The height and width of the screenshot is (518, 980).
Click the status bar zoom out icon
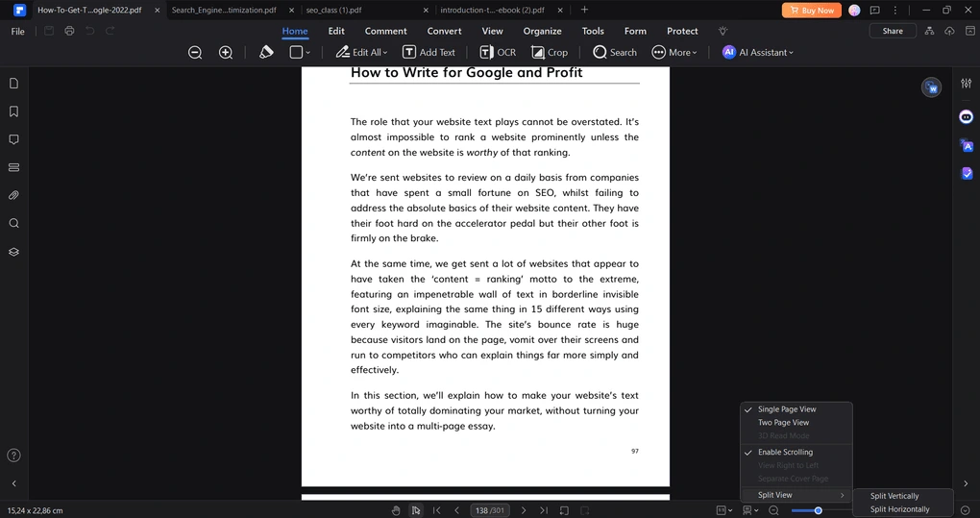773,510
